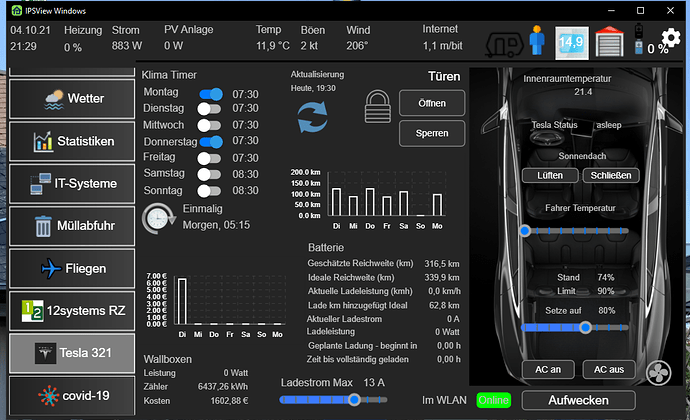The height and width of the screenshot is (420, 690).
Task: Click Ladestrom Max slider handle
Action: (x=354, y=400)
